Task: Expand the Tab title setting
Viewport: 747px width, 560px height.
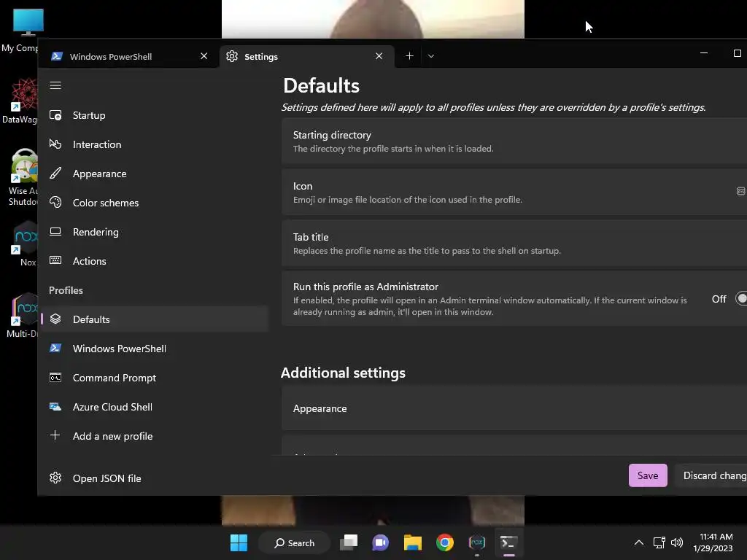Action: [x=514, y=244]
